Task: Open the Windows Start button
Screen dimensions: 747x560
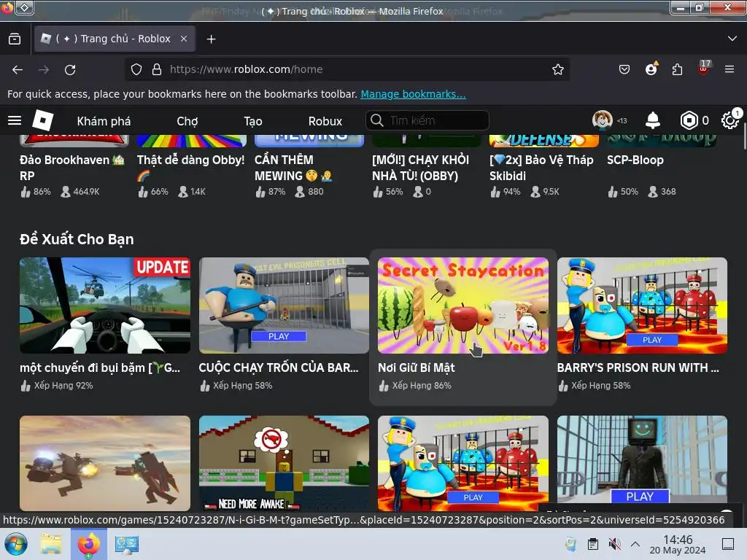Action: point(16,544)
